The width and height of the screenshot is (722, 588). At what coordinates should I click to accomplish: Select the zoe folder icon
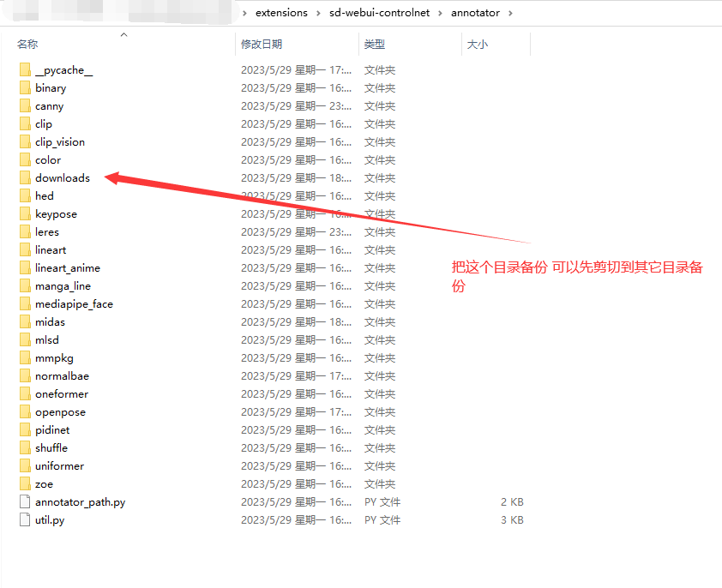coord(25,484)
